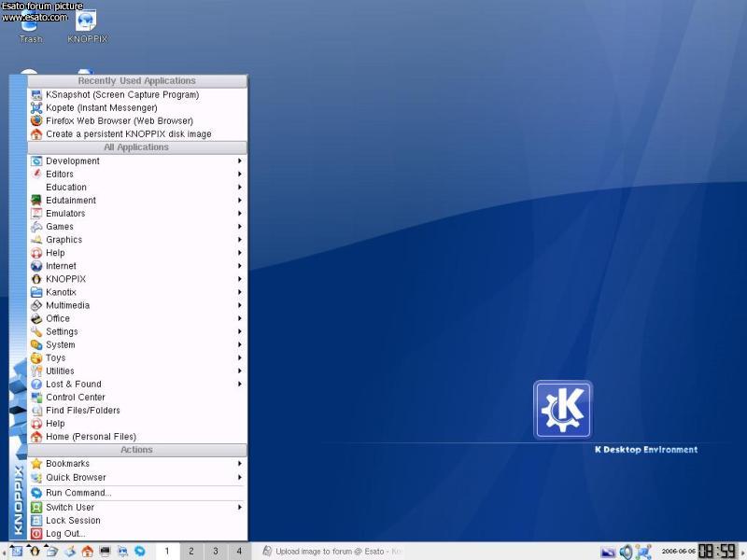Viewport: 747px width, 560px height.
Task: Select Lock Session
Action: point(137,521)
